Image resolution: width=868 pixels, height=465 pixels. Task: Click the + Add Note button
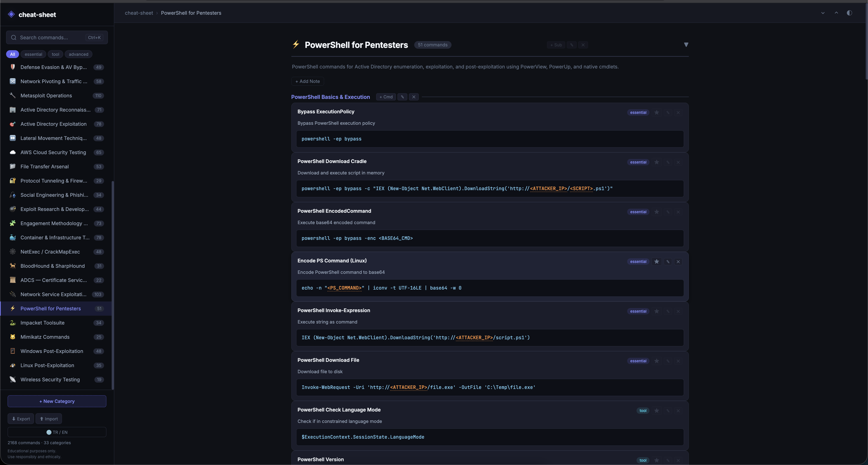pyautogui.click(x=308, y=81)
